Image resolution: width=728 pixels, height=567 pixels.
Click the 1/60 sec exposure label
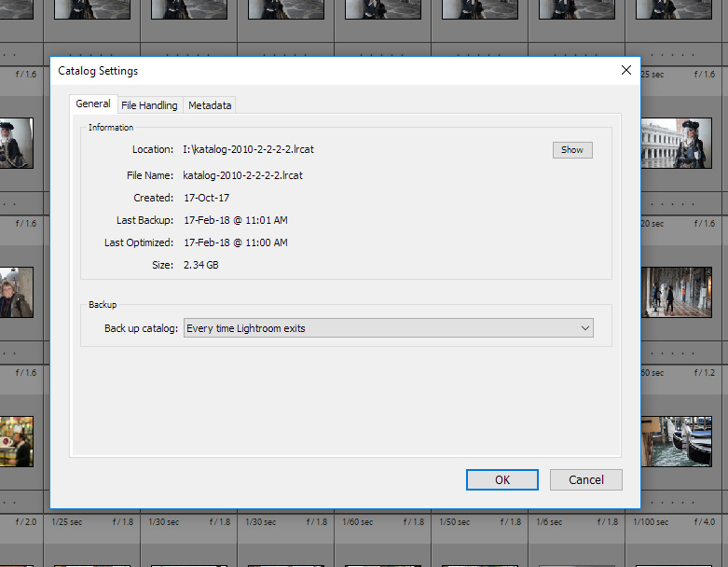point(358,522)
